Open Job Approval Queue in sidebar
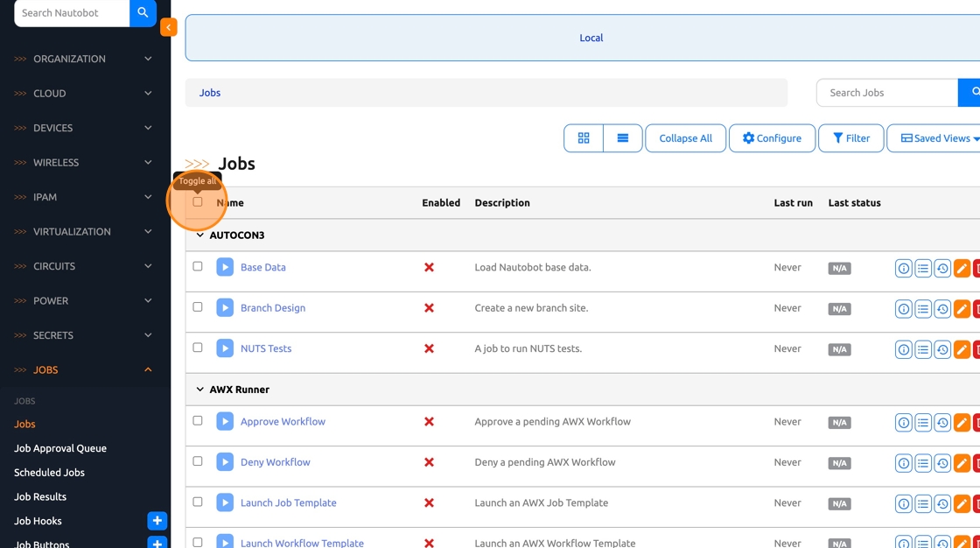 (60, 448)
